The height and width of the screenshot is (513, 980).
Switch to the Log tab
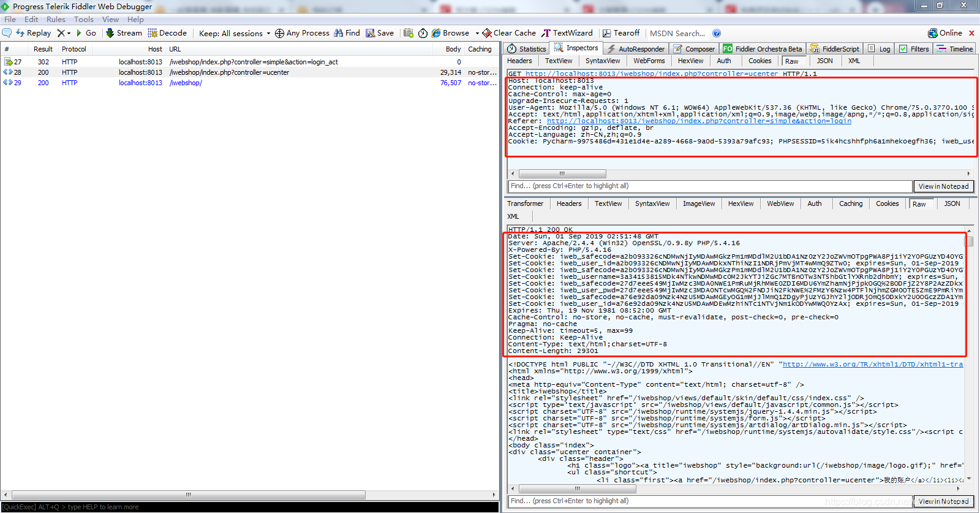(x=880, y=48)
